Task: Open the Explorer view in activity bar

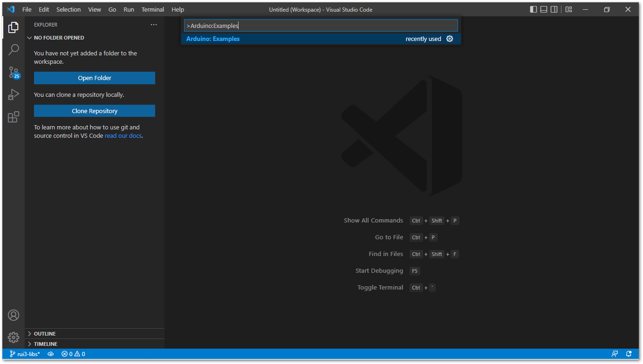Action: coord(14,27)
